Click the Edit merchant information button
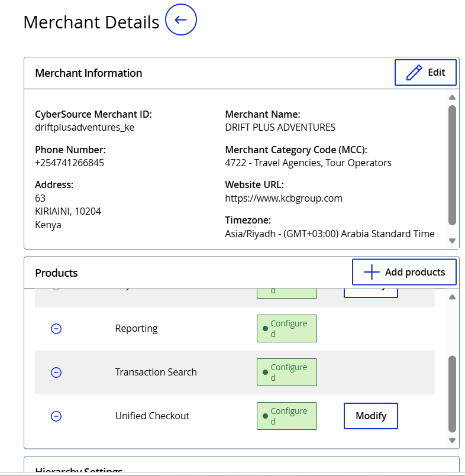 coord(425,73)
